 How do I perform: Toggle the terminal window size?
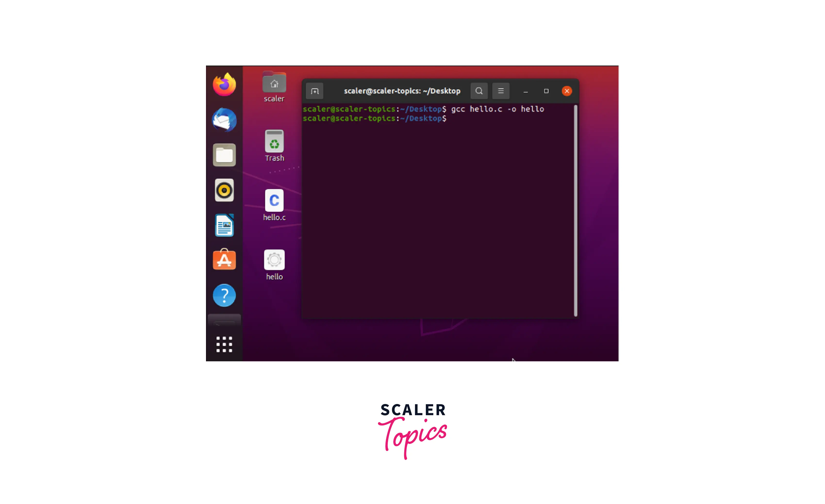click(x=545, y=91)
